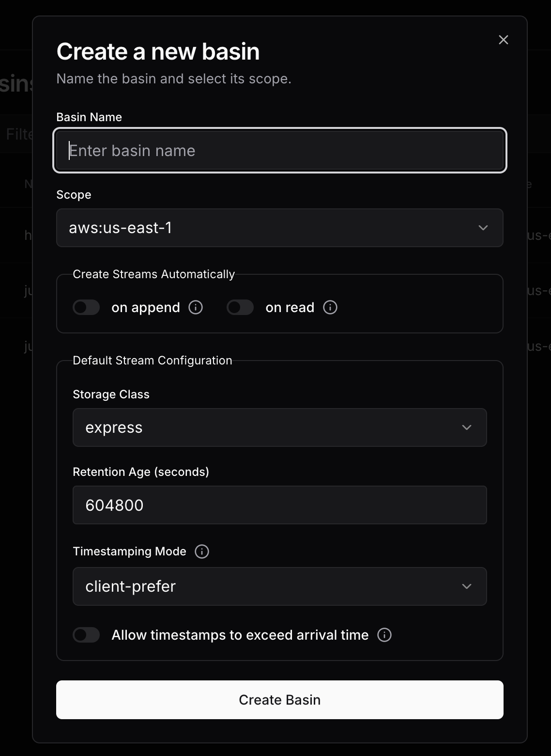This screenshot has width=551, height=756.
Task: Click the chevron on the Timestamping Mode selector
Action: (x=466, y=586)
